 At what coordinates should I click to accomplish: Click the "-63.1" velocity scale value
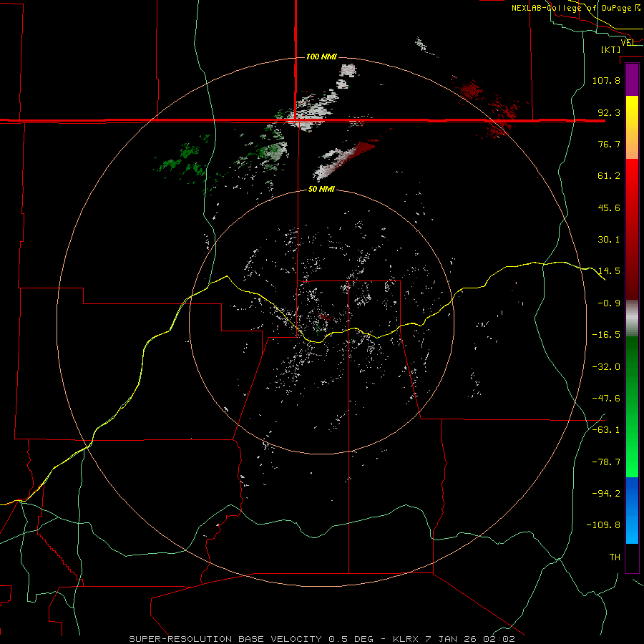[606, 430]
